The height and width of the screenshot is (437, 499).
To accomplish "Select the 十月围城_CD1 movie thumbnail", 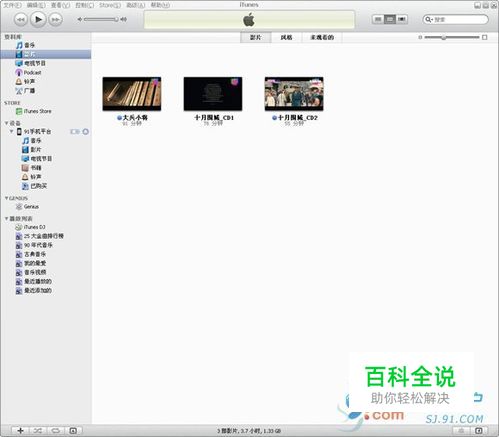I will 213,94.
